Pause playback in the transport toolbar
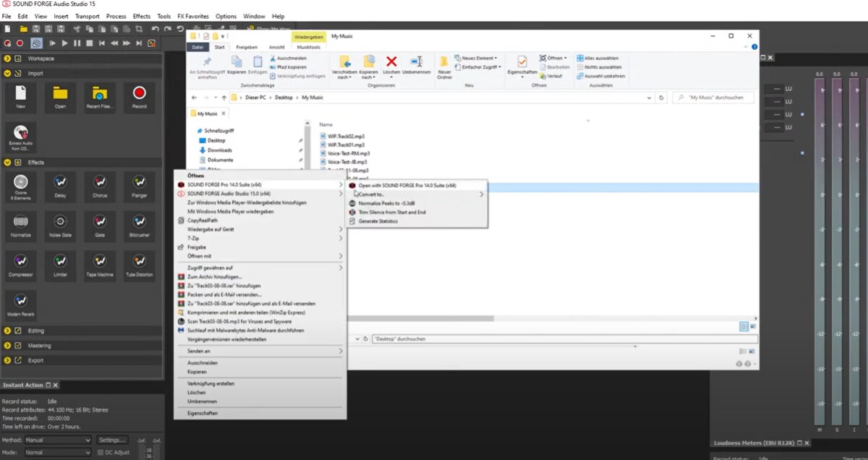The image size is (868, 460). pos(77,43)
